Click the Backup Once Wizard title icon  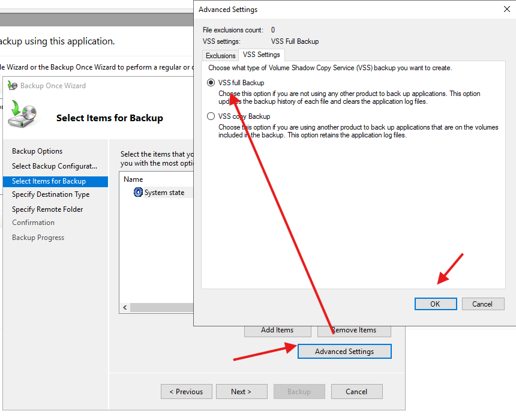pyautogui.click(x=13, y=86)
